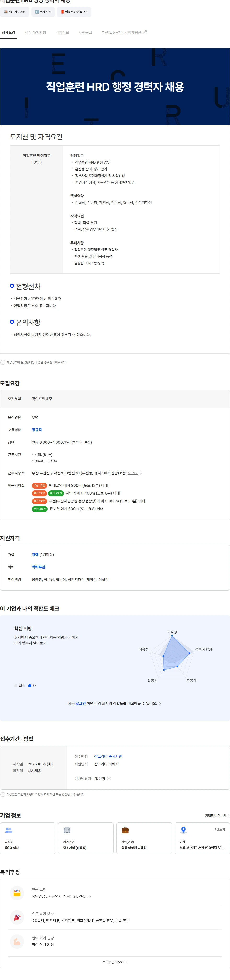230x980 pixels.
Task: Click the 기업구분 building icon
Action: (67, 831)
